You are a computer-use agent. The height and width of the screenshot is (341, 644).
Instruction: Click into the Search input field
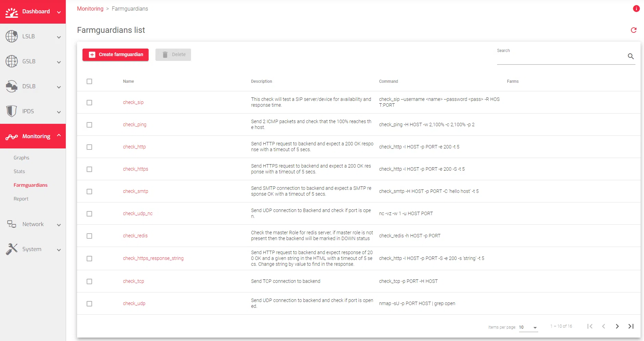click(560, 57)
